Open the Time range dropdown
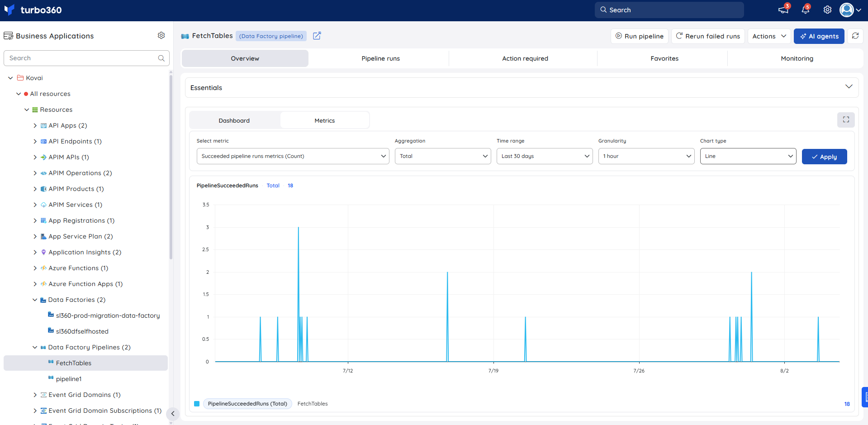 tap(545, 156)
